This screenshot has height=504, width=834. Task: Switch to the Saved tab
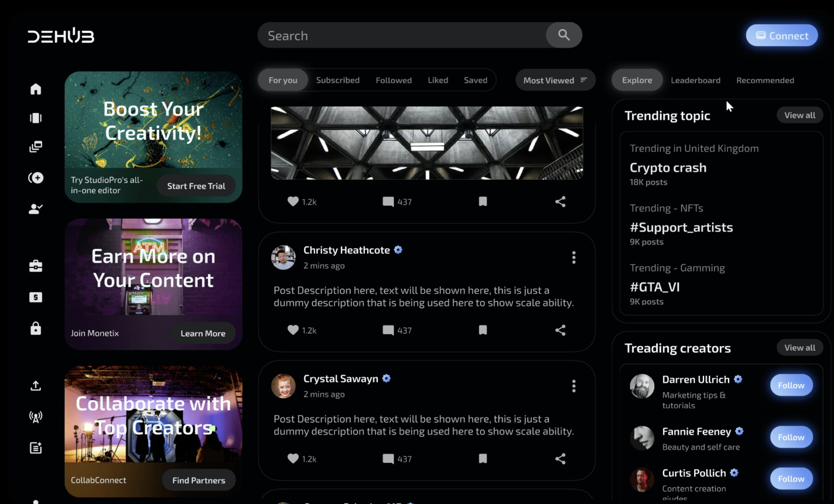click(x=475, y=80)
